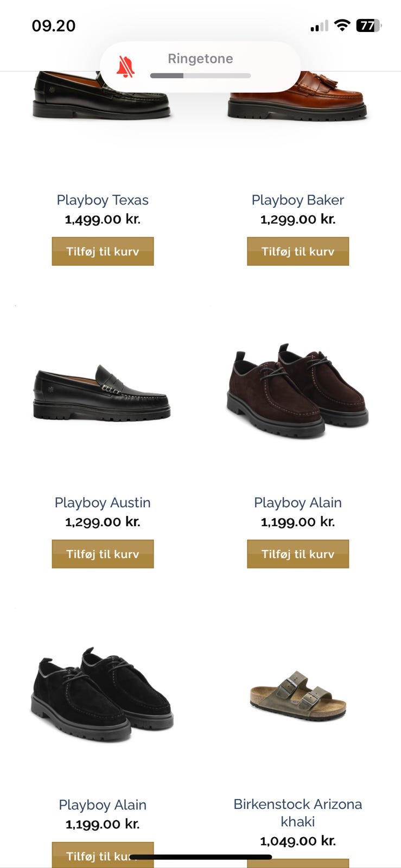The width and height of the screenshot is (401, 868).
Task: Click the Ringtone volume slider bar
Action: pos(200,75)
